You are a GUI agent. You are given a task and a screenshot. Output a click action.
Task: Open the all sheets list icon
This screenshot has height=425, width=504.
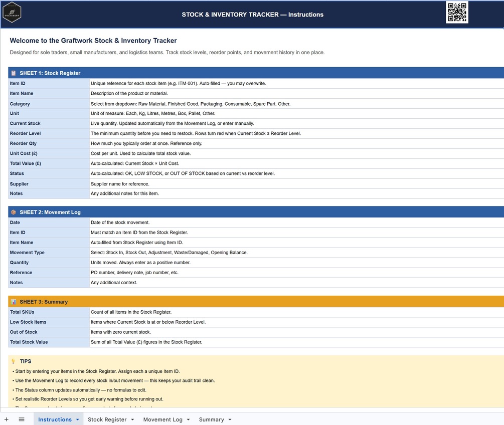(22, 419)
